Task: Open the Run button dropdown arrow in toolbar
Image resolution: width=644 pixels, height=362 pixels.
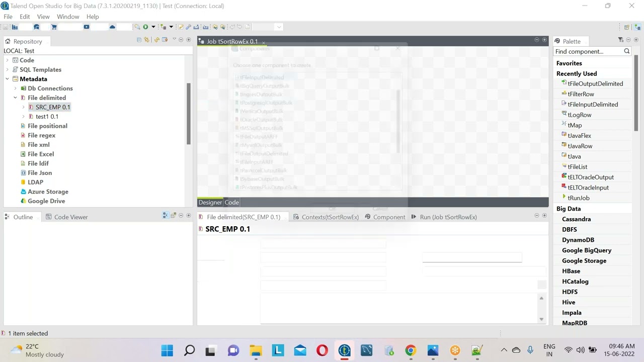Action: coord(153,27)
